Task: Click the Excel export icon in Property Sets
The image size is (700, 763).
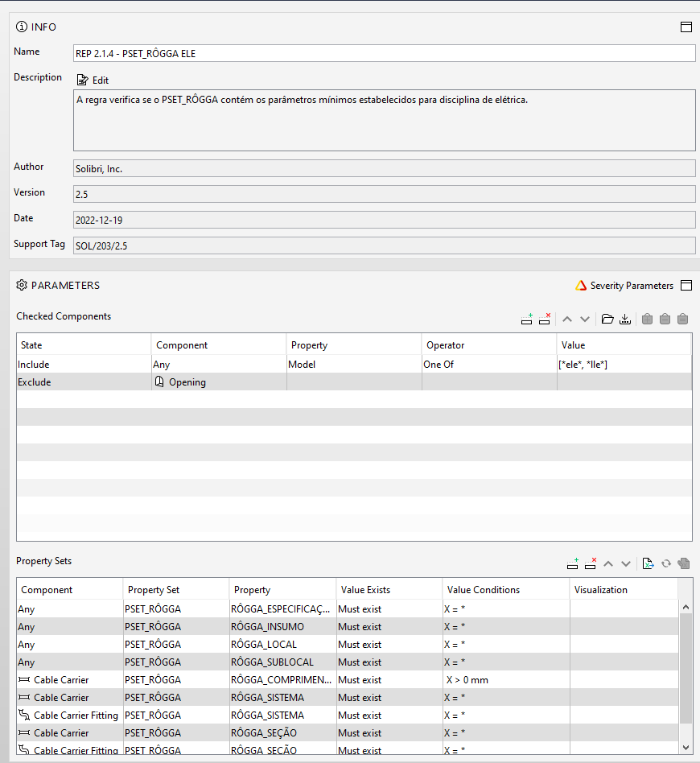Action: click(648, 563)
